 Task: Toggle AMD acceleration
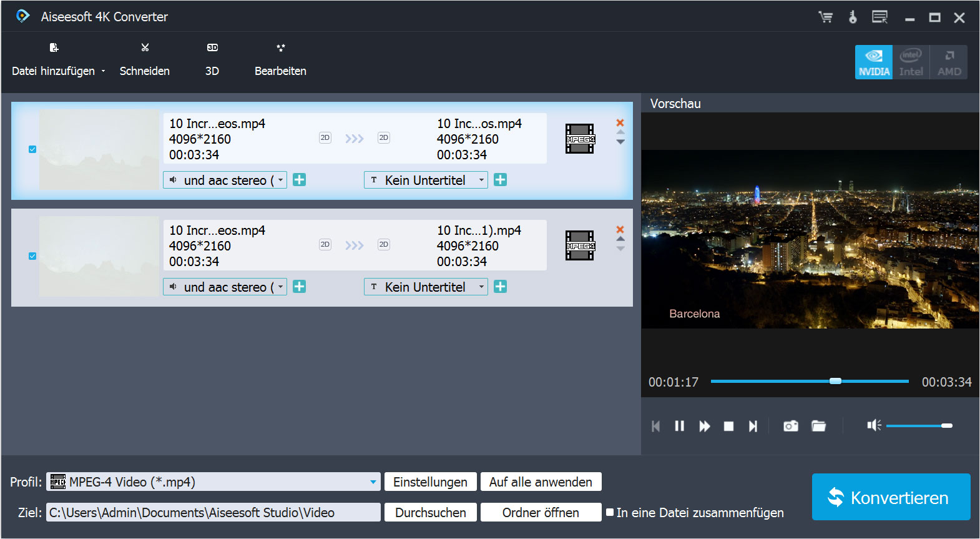(949, 62)
